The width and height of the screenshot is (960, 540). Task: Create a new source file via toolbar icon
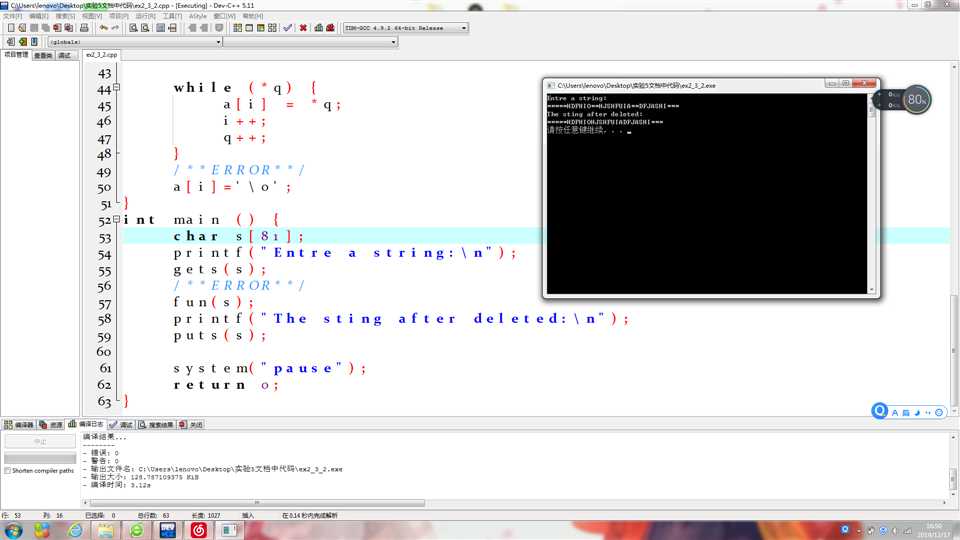(10, 28)
